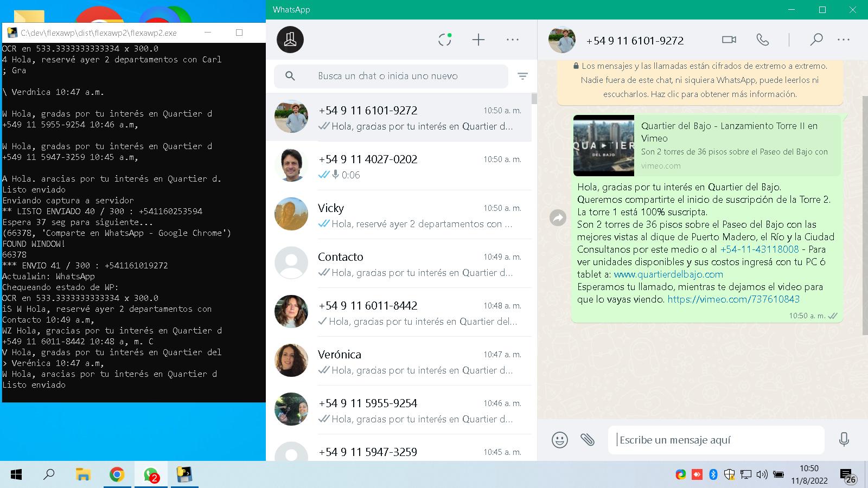Image resolution: width=868 pixels, height=488 pixels.
Task: Click the magnifier icon in the search box
Action: pyautogui.click(x=290, y=76)
